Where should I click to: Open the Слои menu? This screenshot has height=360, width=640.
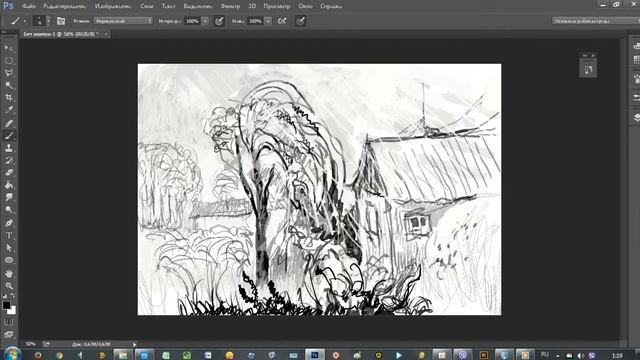(x=147, y=6)
